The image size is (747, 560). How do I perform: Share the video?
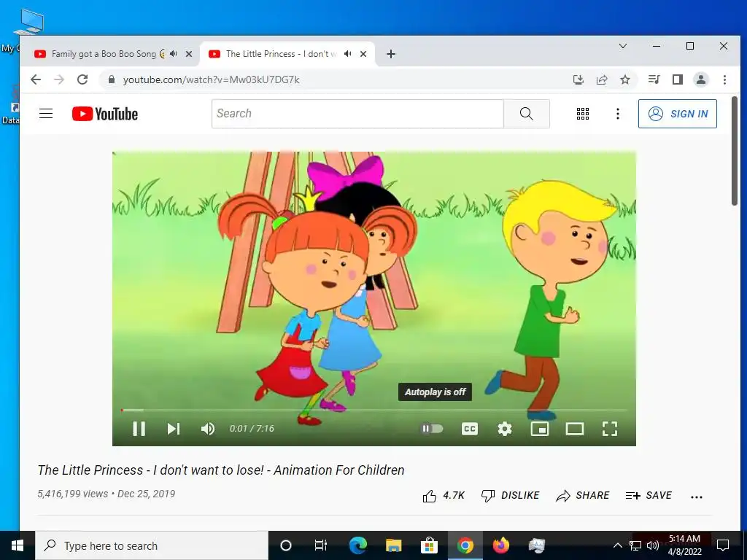583,496
